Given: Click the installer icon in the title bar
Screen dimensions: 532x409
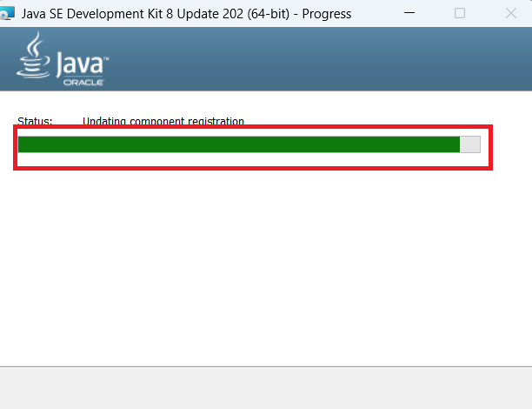Looking at the screenshot, I should coord(7,14).
